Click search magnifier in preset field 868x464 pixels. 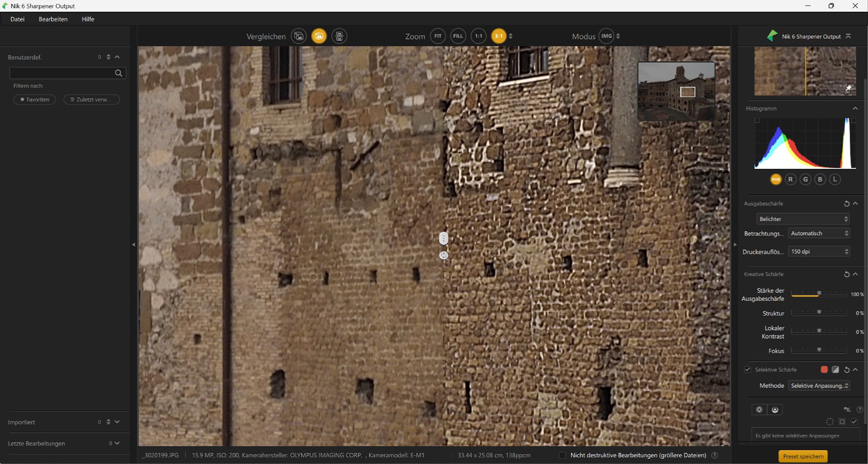pyautogui.click(x=118, y=73)
